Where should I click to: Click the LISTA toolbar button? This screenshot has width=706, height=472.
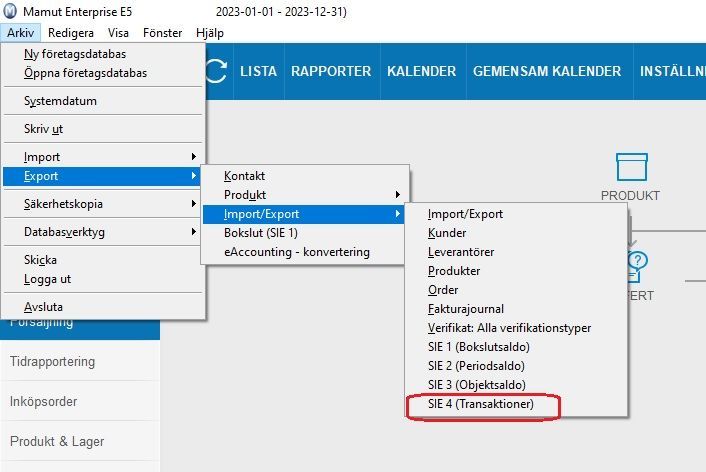[258, 71]
